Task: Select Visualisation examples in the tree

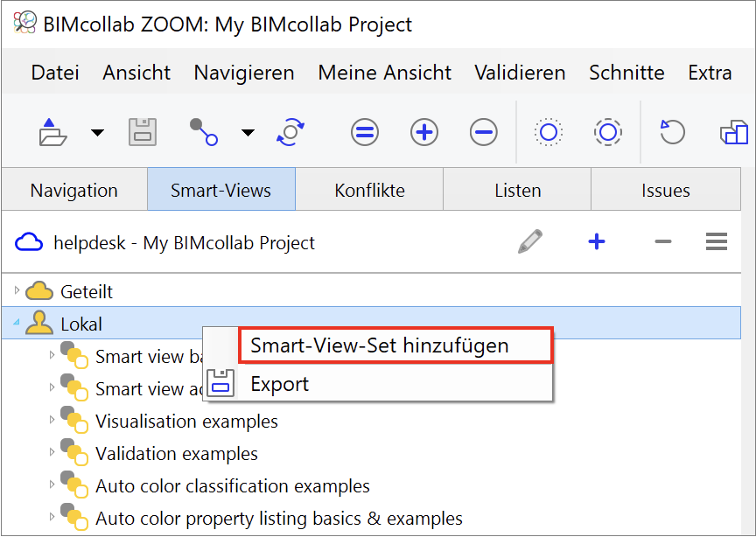Action: pyautogui.click(x=186, y=422)
